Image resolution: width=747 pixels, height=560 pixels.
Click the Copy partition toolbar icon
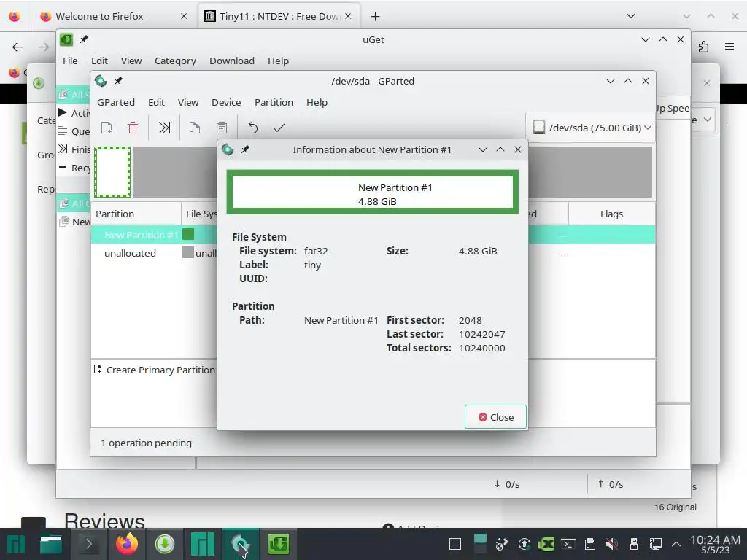tap(194, 128)
